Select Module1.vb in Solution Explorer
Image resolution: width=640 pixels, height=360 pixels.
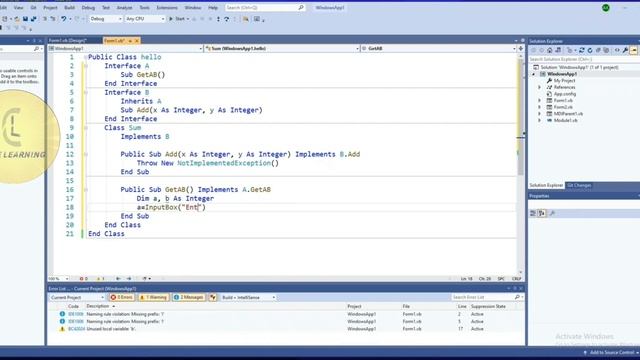click(565, 120)
